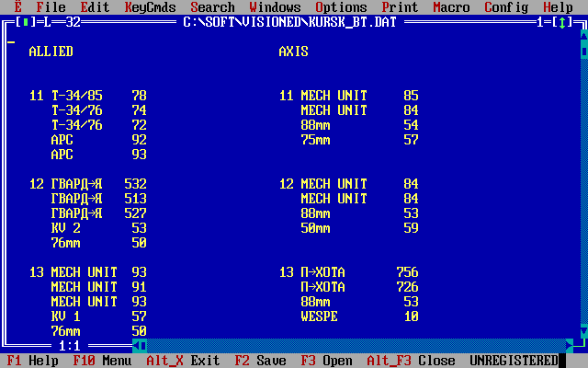Click the ГВАРД→Я entry valued 532
The width and height of the screenshot is (588, 368).
click(x=77, y=184)
